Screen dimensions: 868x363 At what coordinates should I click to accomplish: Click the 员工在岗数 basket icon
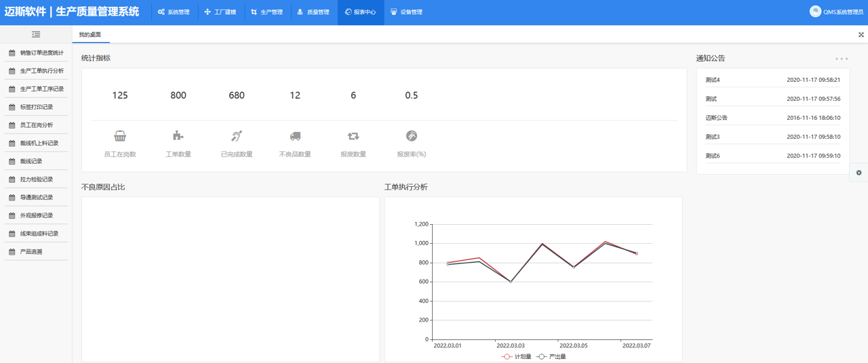tap(120, 136)
